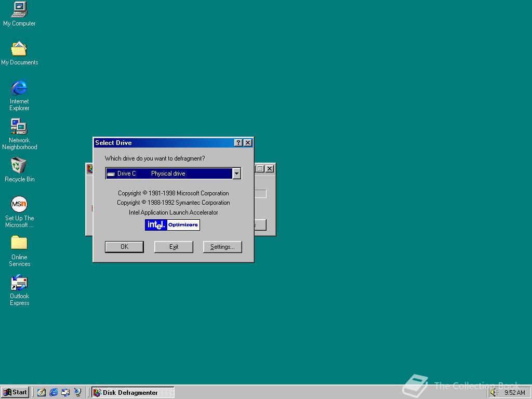Confirm with the OK button

pos(124,247)
